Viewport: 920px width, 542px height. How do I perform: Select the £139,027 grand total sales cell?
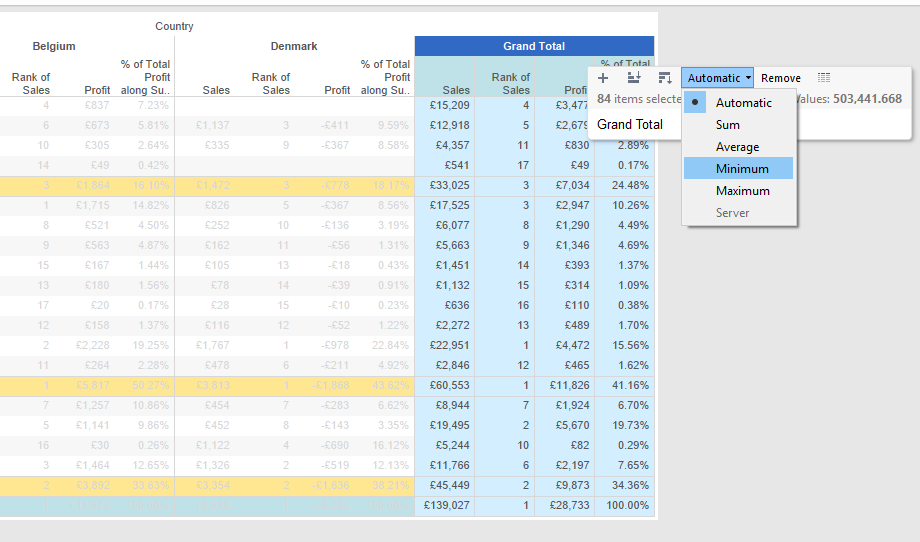tap(448, 506)
